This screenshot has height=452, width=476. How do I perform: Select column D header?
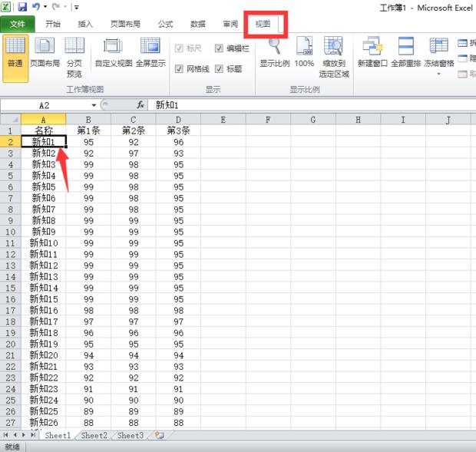[178, 120]
